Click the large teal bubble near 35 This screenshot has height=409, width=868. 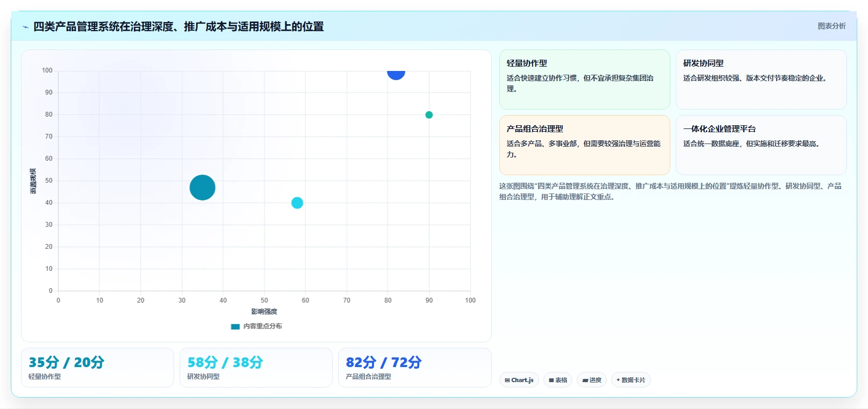coord(203,188)
